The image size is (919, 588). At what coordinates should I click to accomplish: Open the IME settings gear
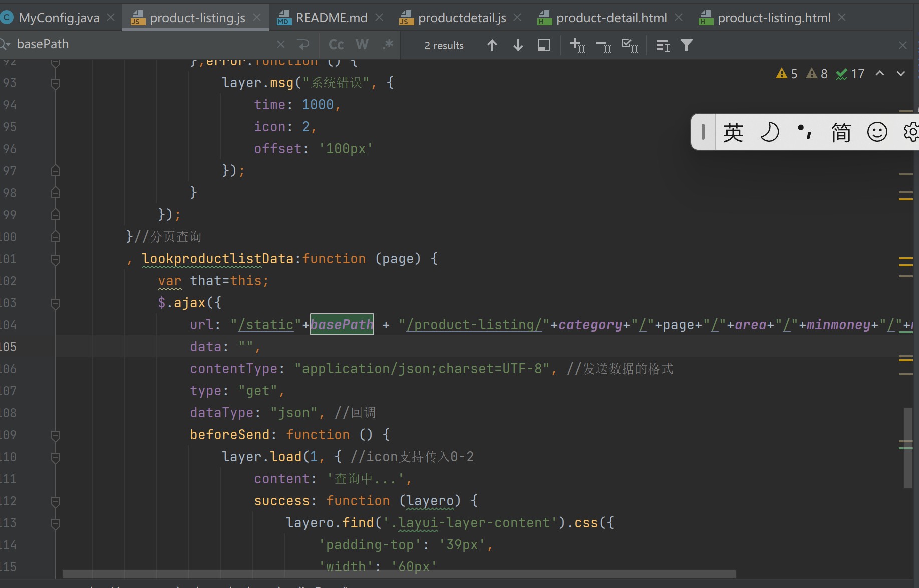(911, 132)
